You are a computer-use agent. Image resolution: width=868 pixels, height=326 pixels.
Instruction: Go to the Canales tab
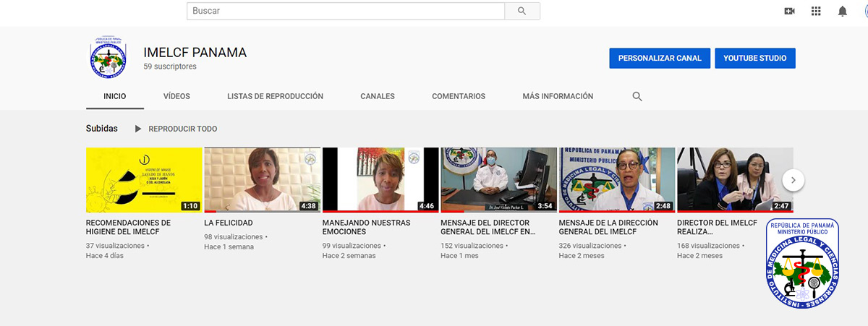(x=378, y=96)
